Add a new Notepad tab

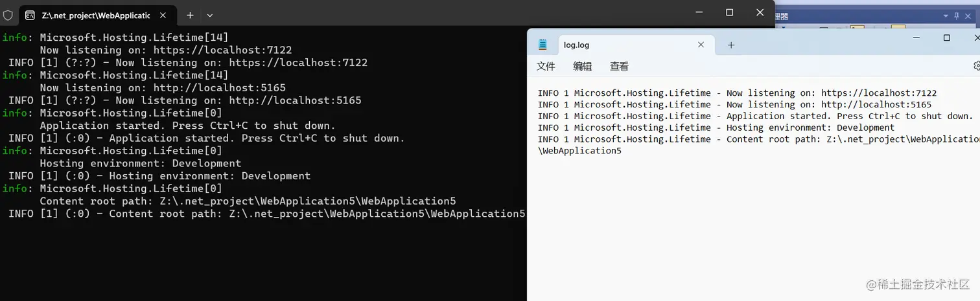pos(731,45)
